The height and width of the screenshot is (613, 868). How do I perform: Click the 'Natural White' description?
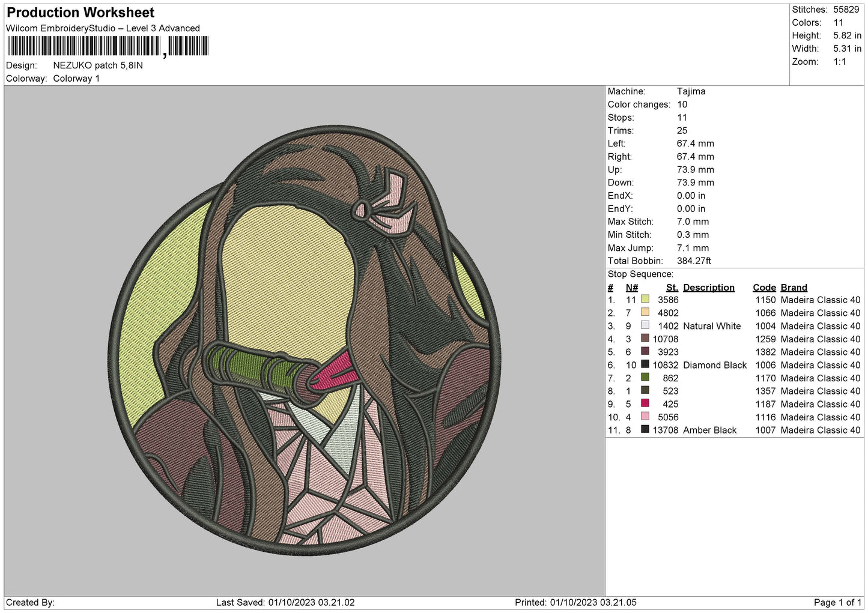coord(712,326)
